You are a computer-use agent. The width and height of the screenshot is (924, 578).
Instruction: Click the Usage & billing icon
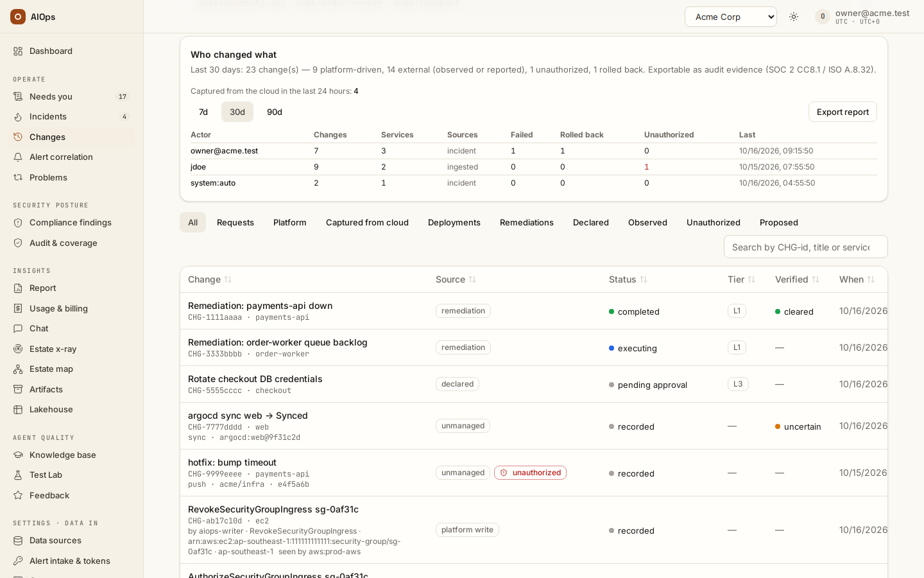18,309
